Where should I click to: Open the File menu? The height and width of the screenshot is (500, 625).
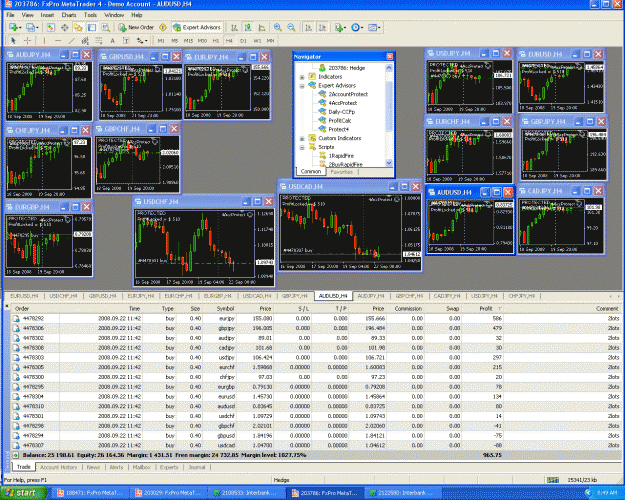[10, 15]
